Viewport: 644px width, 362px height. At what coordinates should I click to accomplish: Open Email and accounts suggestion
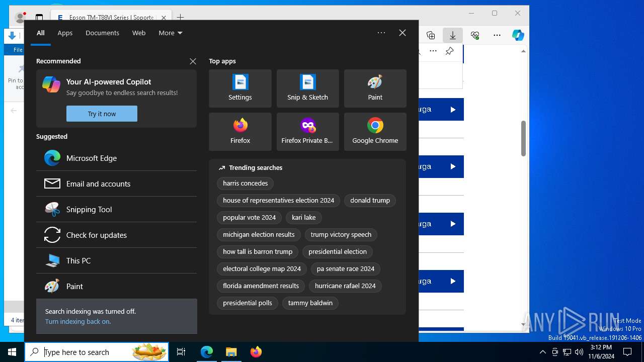click(116, 184)
